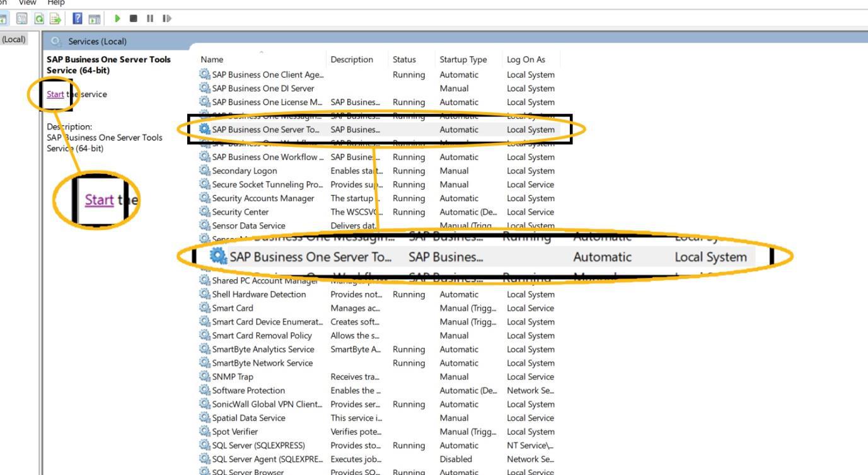Pause the service using the pause toolbar icon

click(x=149, y=18)
